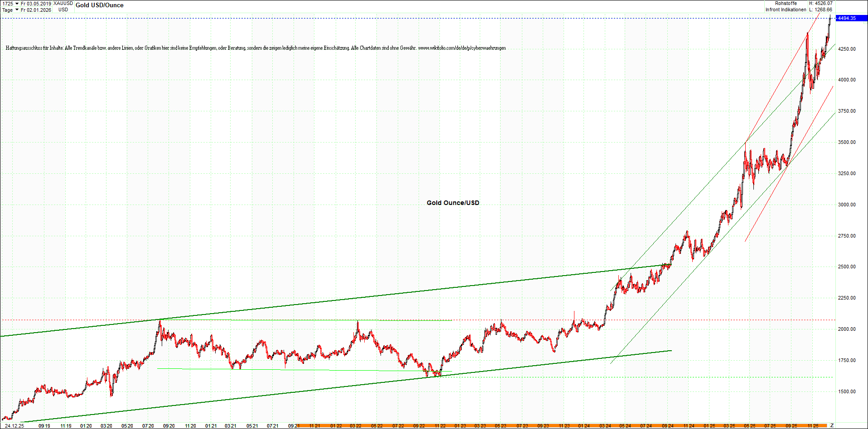Click the end date field "Fr 02.01.2026"
The height and width of the screenshot is (429, 868).
pyautogui.click(x=35, y=10)
